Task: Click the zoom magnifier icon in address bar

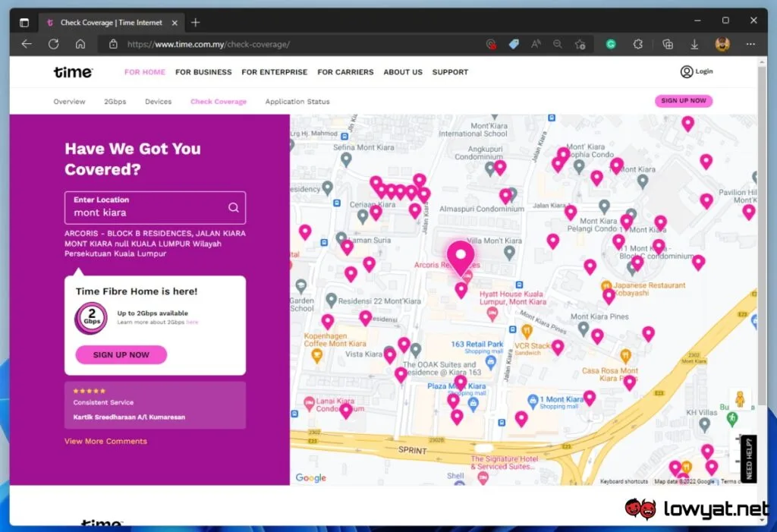Action: click(x=558, y=44)
